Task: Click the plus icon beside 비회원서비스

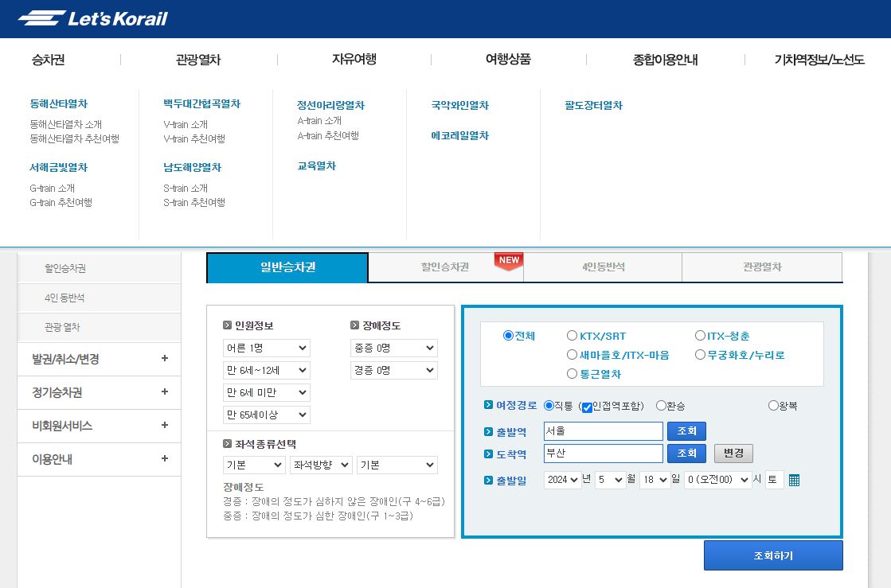Action: pos(164,425)
